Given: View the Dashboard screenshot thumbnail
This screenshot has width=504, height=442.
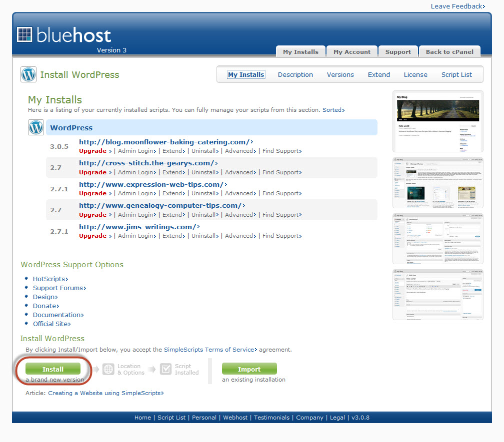Looking at the screenshot, I should [x=438, y=239].
